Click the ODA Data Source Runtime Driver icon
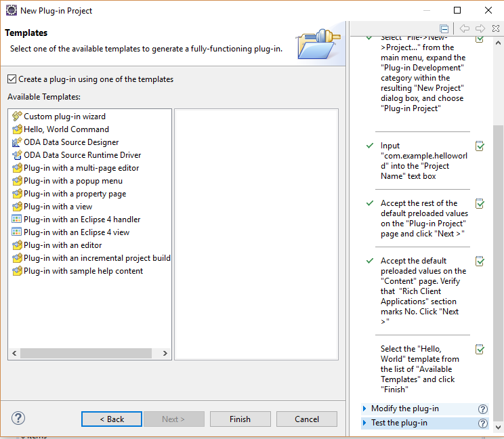The image size is (504, 439). click(17, 154)
